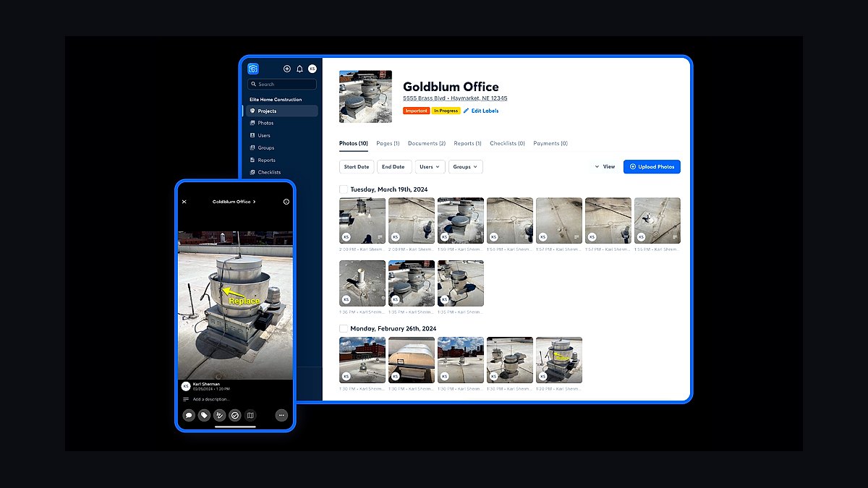Screen dimensions: 868x488
Task: Click the Projects pin icon in sidebar
Action: 252,111
